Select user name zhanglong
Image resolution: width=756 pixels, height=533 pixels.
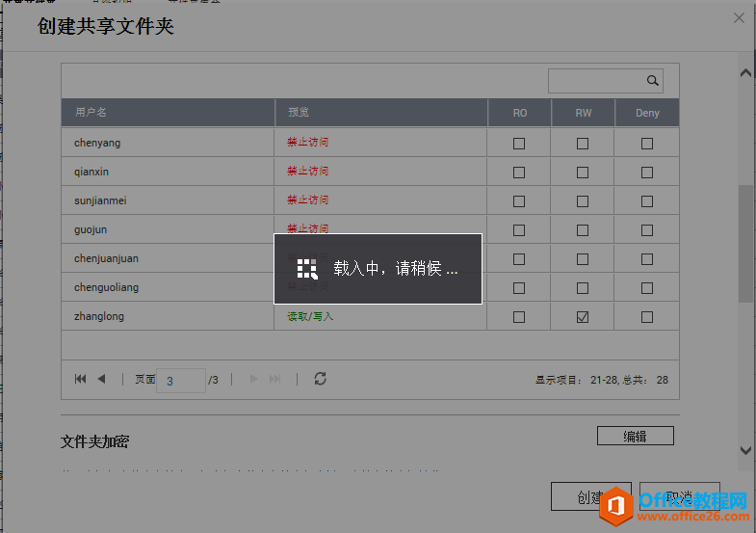[99, 316]
